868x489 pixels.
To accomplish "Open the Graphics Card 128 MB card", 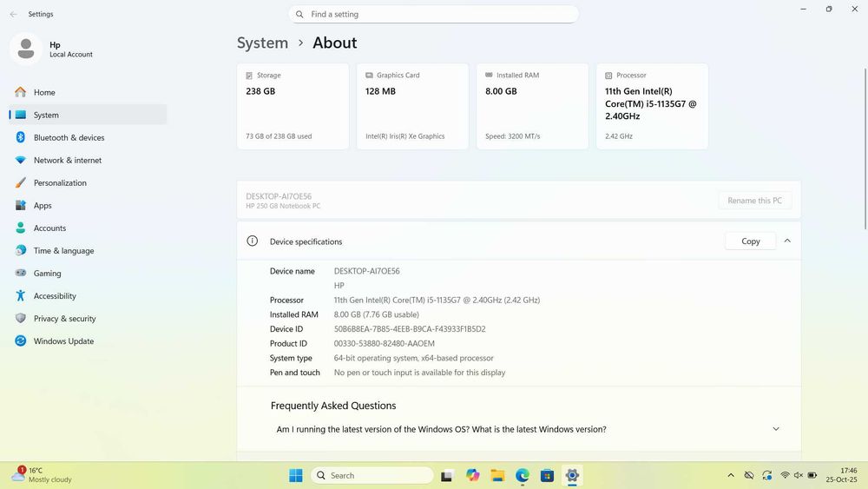I will [412, 106].
